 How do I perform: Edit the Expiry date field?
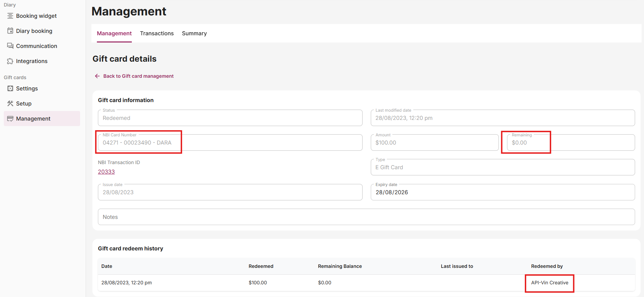pyautogui.click(x=502, y=192)
